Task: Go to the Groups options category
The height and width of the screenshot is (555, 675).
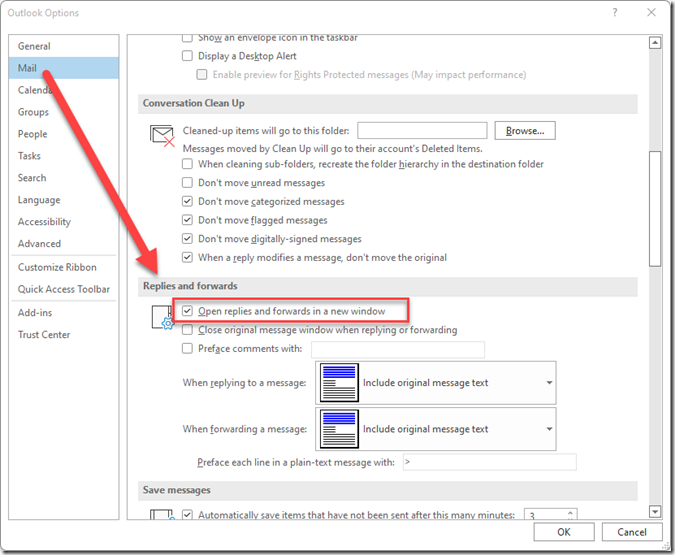Action: (64, 112)
